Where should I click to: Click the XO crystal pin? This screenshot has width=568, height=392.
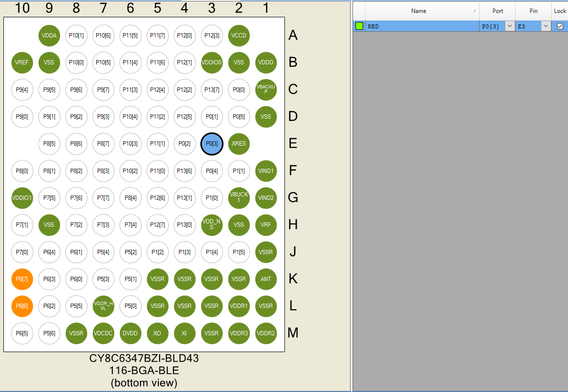158,333
